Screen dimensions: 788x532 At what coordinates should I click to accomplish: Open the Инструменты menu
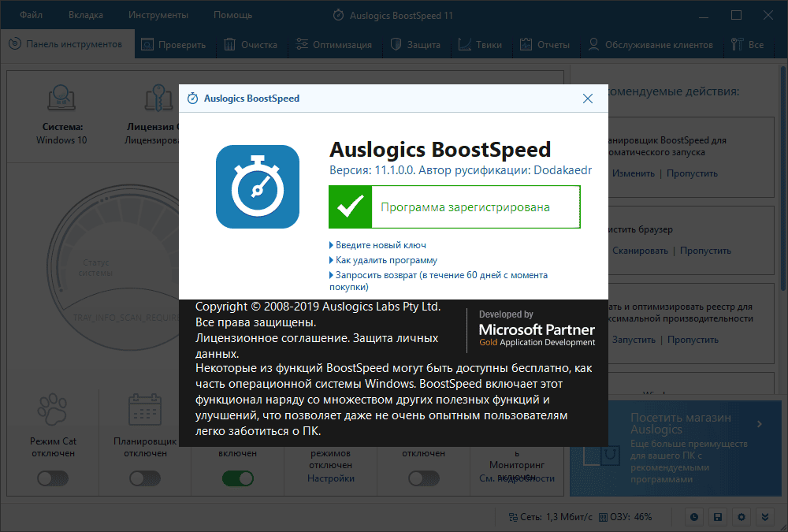[158, 15]
